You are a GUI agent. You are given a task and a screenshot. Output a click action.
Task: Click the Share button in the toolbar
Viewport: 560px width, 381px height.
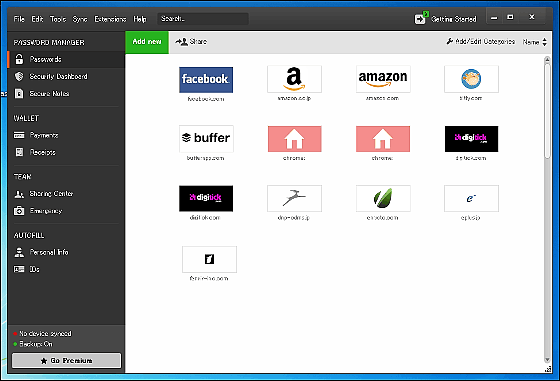coord(191,42)
